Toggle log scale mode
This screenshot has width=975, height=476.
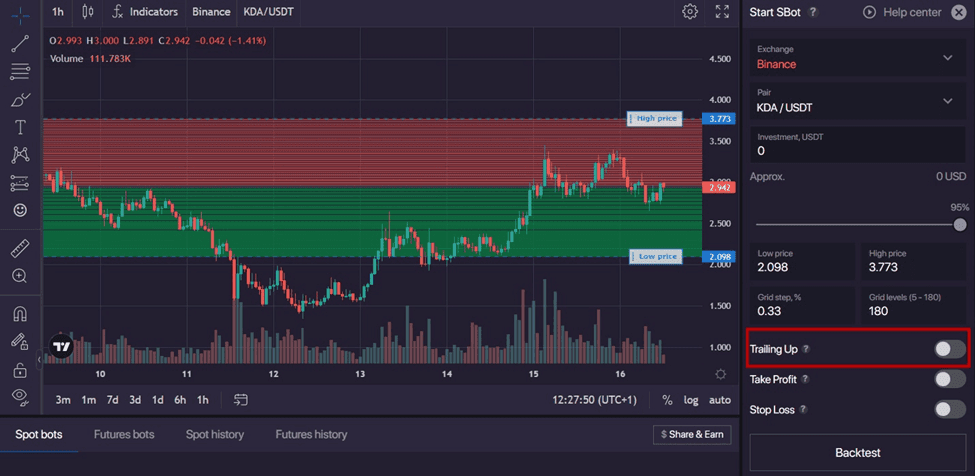tap(691, 400)
